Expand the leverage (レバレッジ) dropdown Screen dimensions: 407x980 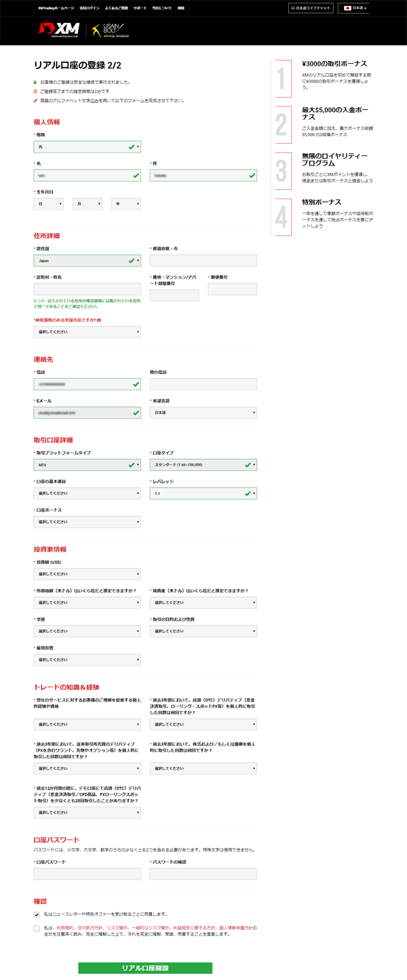(x=203, y=493)
